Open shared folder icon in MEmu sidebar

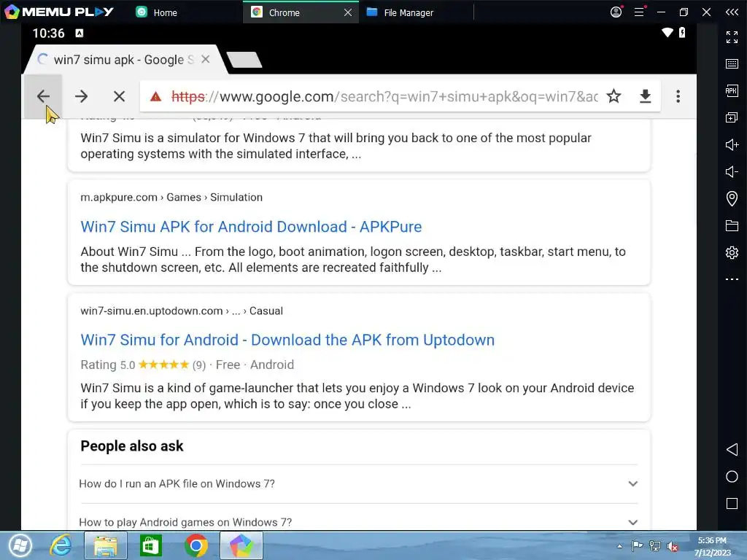(x=732, y=225)
